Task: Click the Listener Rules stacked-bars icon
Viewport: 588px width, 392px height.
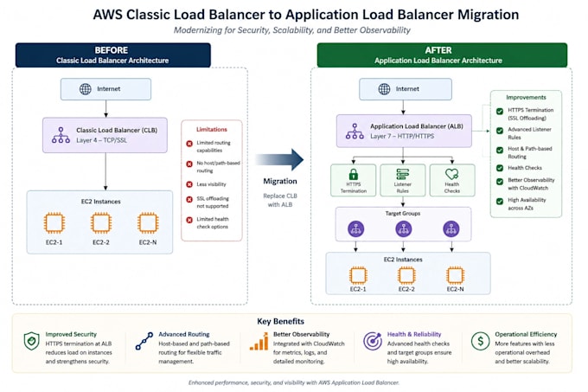Action: [403, 174]
